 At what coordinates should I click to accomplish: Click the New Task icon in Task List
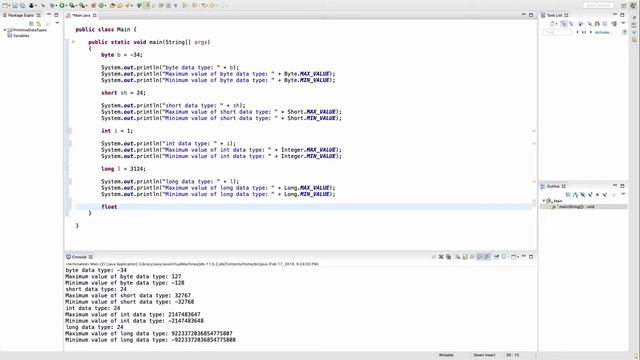552,24
